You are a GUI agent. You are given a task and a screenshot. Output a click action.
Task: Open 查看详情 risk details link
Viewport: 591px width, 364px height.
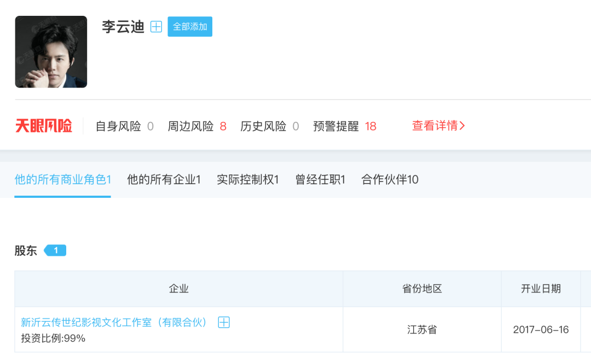click(x=438, y=126)
